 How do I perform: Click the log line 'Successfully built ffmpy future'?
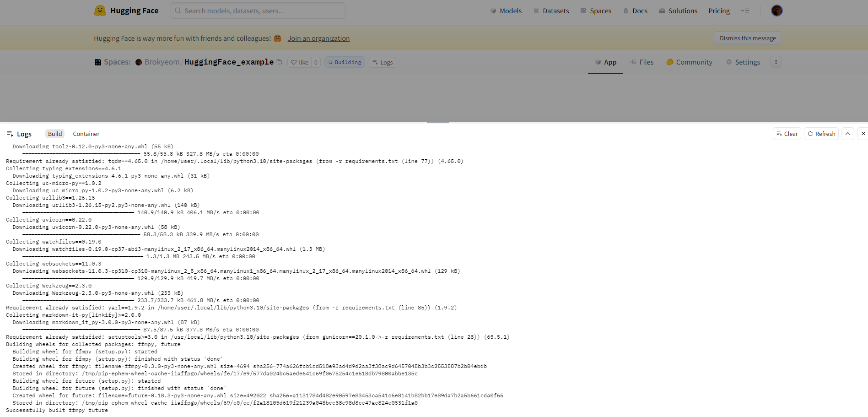tap(57, 410)
